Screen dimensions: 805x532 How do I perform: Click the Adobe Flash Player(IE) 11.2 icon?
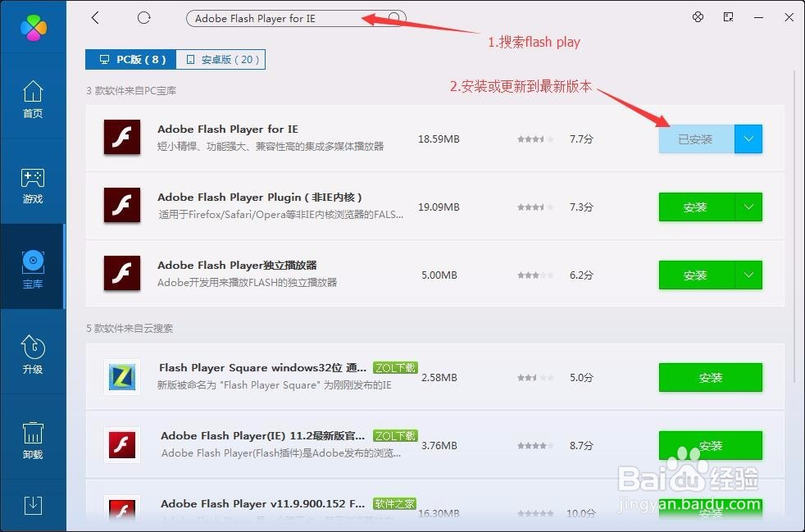pos(122,445)
